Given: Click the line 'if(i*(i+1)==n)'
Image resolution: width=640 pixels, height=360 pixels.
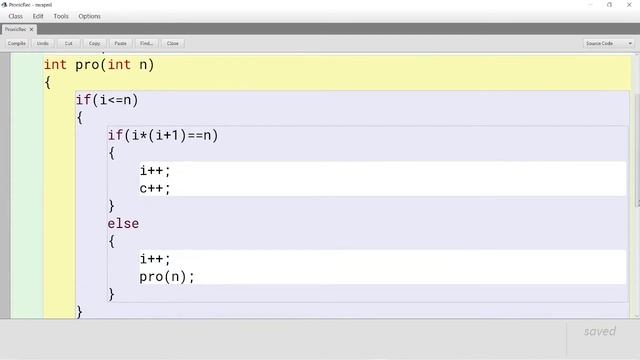Looking at the screenshot, I should click(x=163, y=135).
